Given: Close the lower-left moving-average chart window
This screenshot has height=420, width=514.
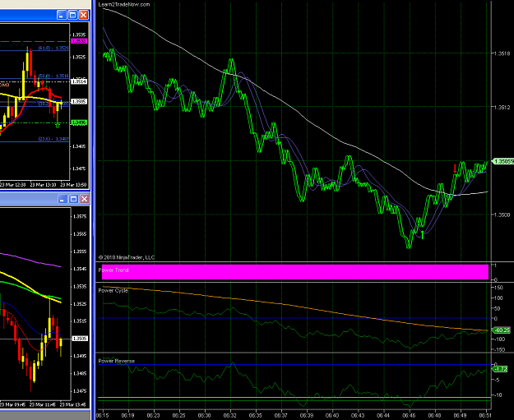Looking at the screenshot, I should click(85, 199).
